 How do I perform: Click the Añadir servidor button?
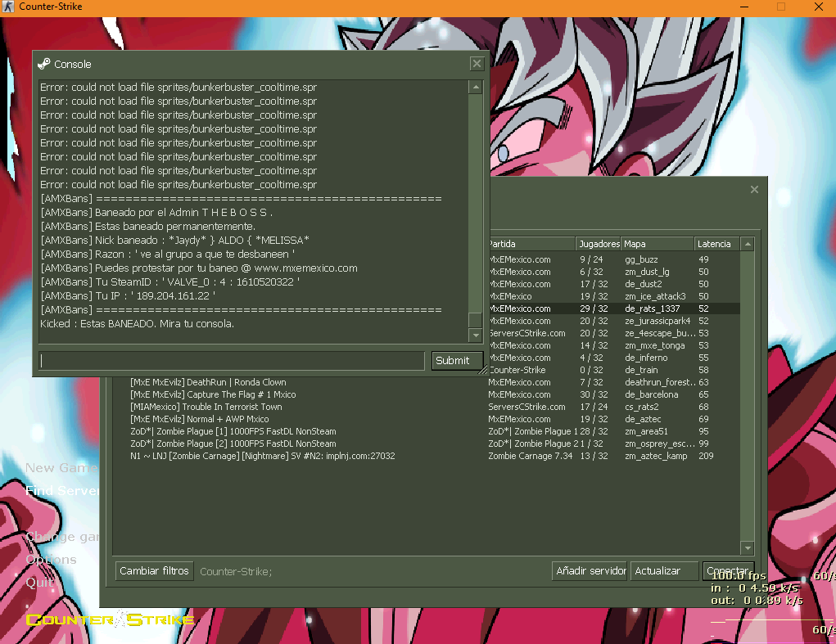point(590,571)
